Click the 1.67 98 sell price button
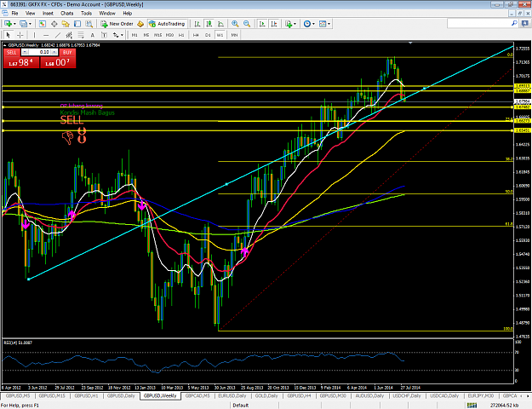This screenshot has height=409, width=532. coord(21,62)
